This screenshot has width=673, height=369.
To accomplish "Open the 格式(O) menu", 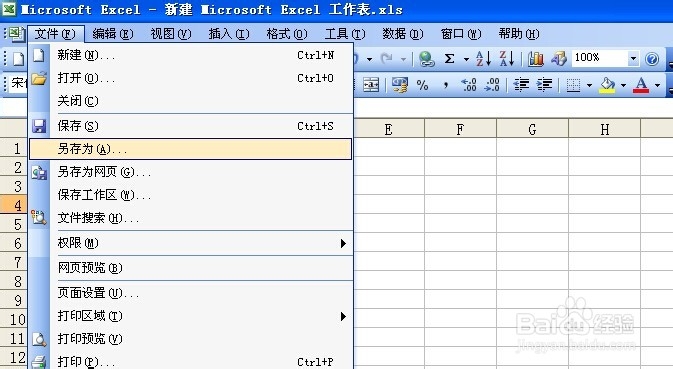I will [x=286, y=33].
